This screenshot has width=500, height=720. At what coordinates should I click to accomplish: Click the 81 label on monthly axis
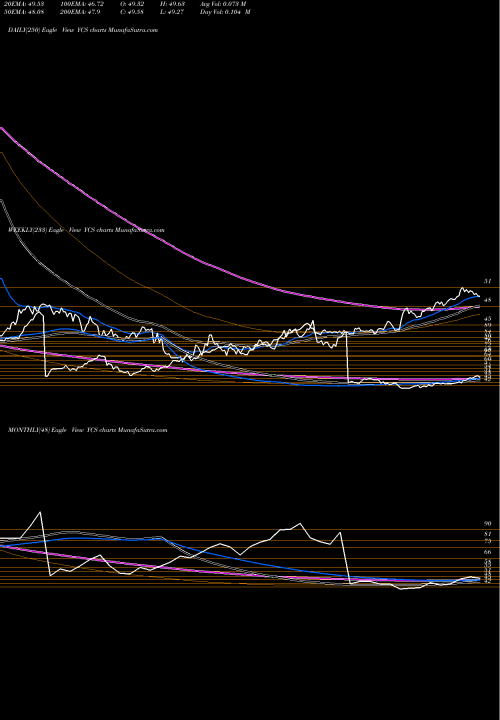coord(488,534)
